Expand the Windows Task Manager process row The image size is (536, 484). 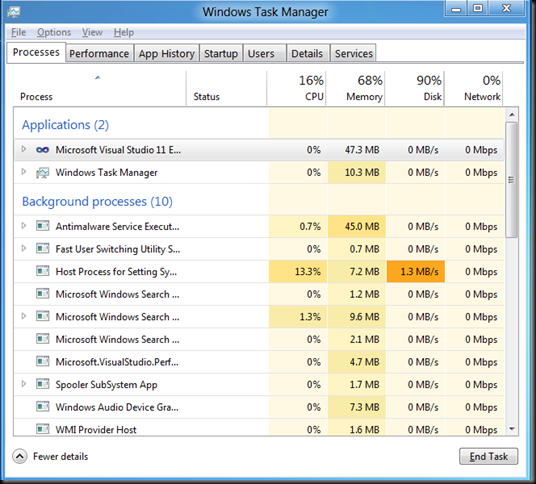tap(24, 172)
